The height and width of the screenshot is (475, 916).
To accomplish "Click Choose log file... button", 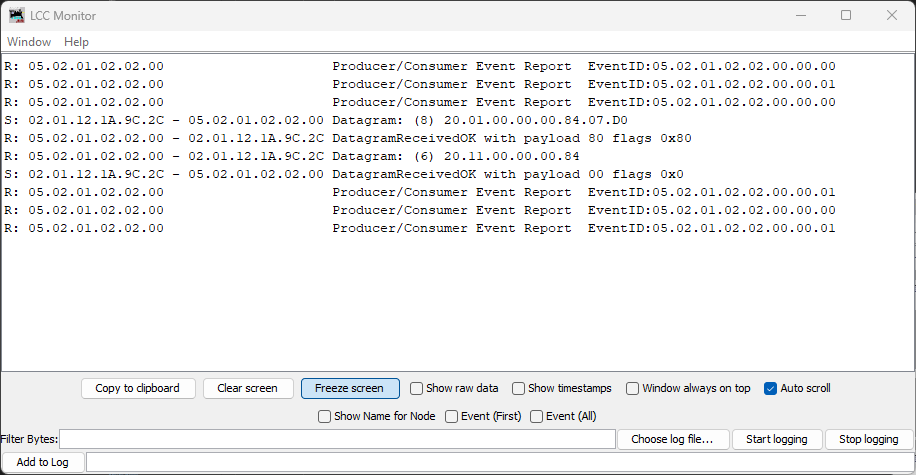I will tap(673, 439).
